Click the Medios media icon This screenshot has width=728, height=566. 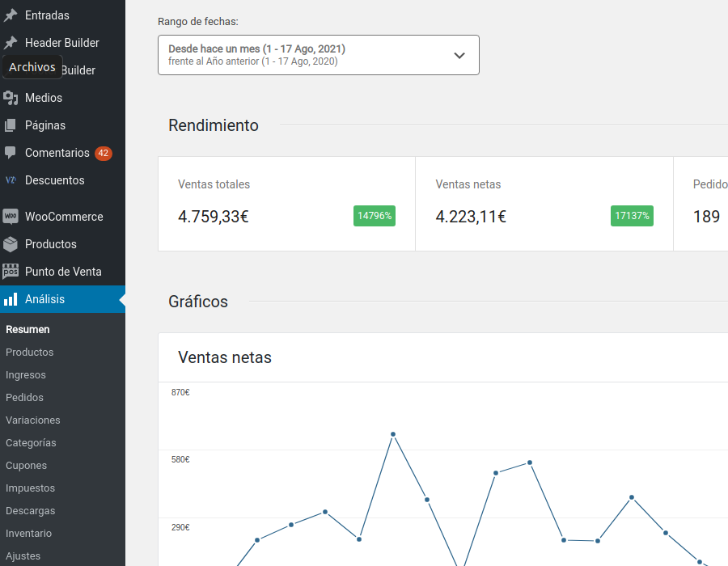tap(11, 98)
